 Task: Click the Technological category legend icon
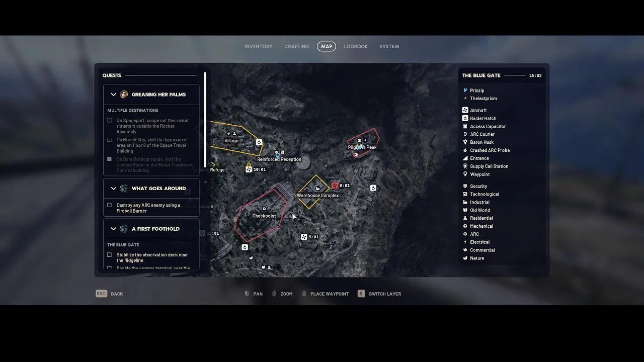(x=465, y=194)
